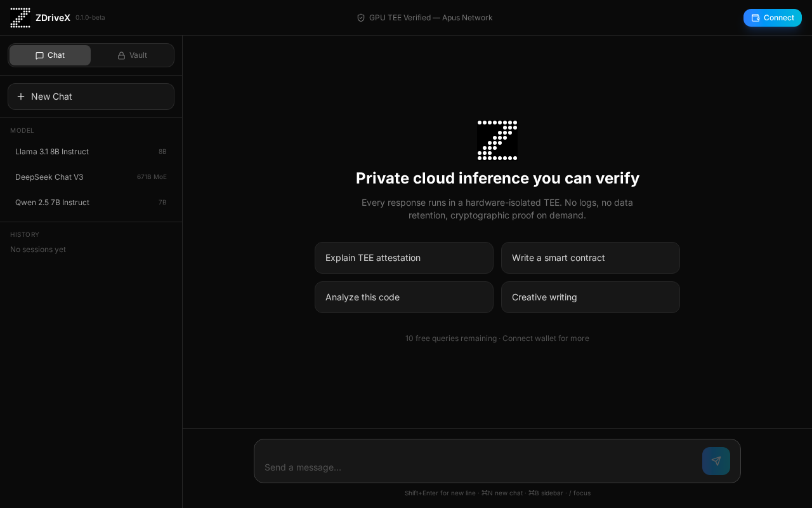812x508 pixels.
Task: Click the speech bubble icon on Chat tab
Action: [x=39, y=55]
